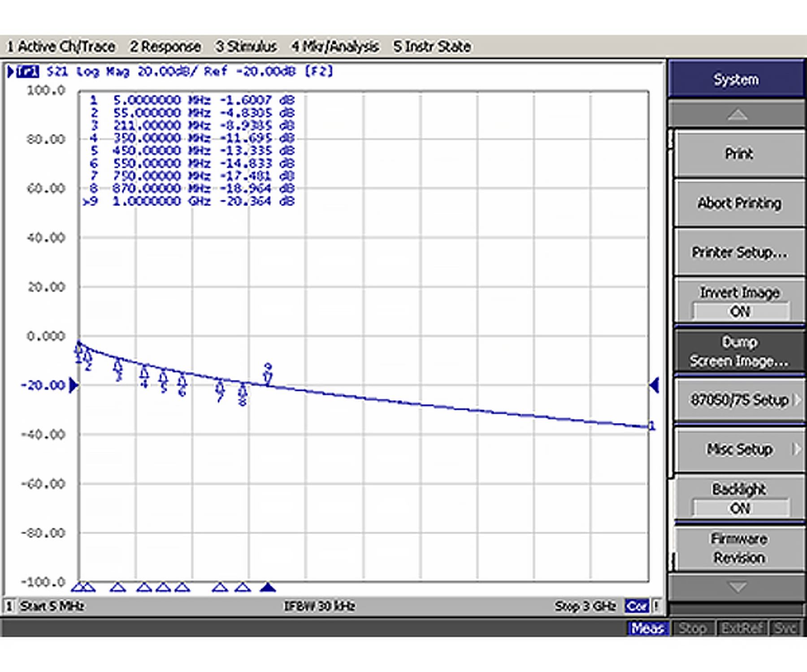Click the softkey menu scroll-up arrow
The height and width of the screenshot is (672, 807).
tap(737, 115)
